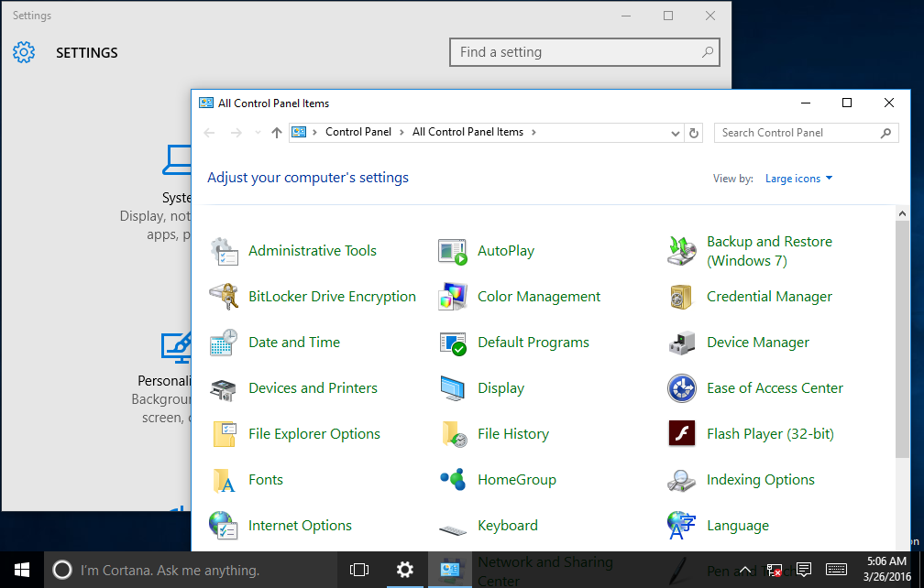The height and width of the screenshot is (588, 924).
Task: Open the Control Panel window system menu icon
Action: pos(205,103)
